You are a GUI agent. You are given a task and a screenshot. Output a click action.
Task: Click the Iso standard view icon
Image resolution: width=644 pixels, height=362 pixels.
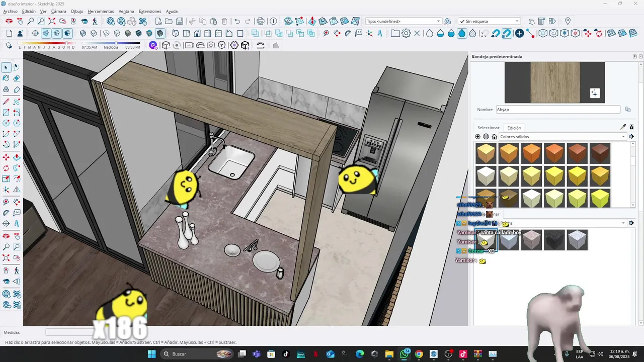[x=176, y=33]
